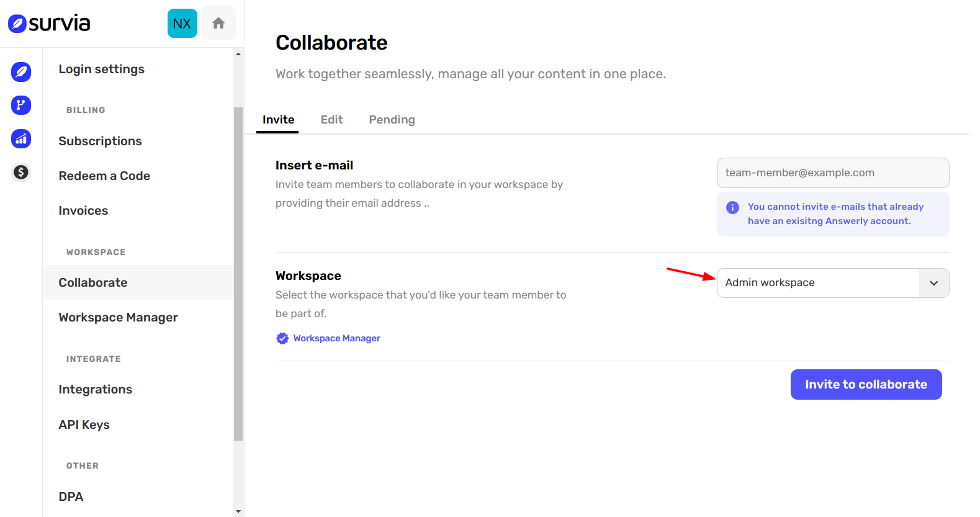Click the Survia logo icon

17,24
